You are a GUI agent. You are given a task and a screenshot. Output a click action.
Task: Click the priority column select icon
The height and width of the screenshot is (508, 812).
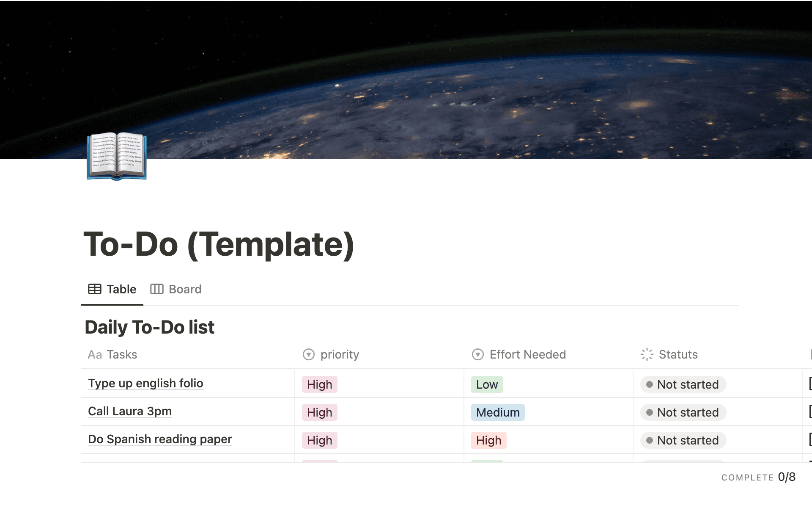[309, 354]
